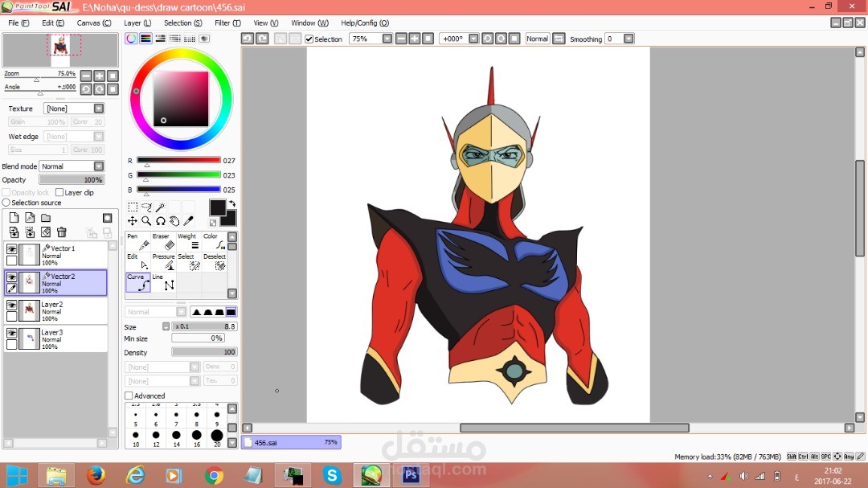The height and width of the screenshot is (488, 868).
Task: Open the Selection menu
Action: coord(182,23)
